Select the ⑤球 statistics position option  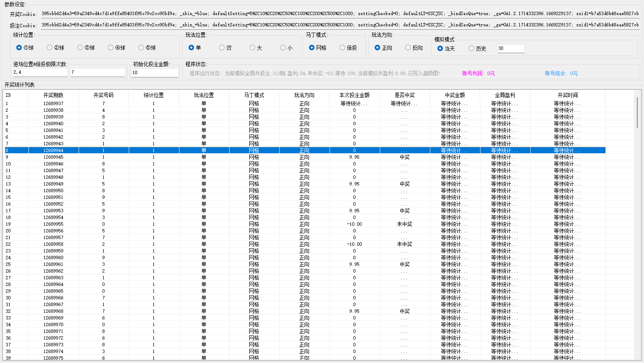pyautogui.click(x=141, y=48)
